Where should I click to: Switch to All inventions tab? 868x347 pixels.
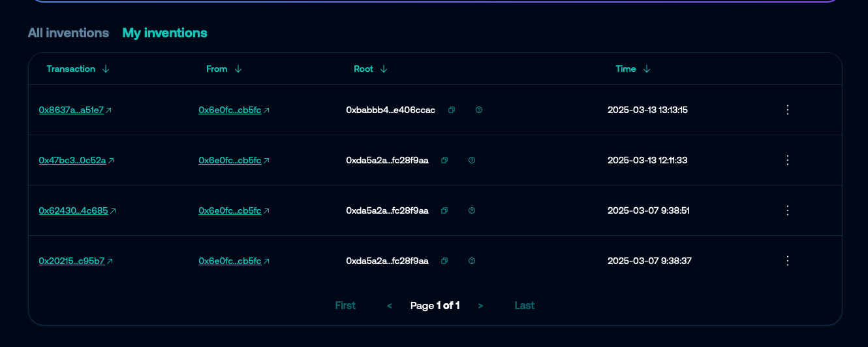(69, 33)
